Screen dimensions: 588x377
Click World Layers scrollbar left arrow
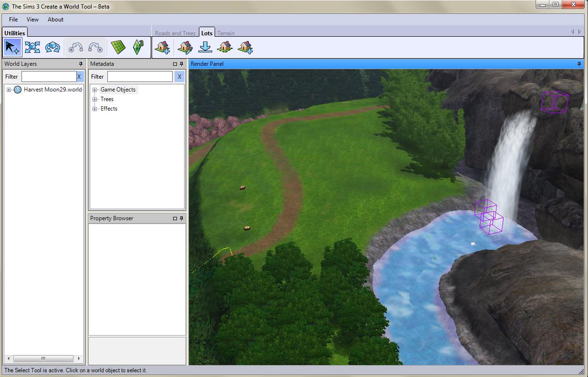tap(9, 358)
